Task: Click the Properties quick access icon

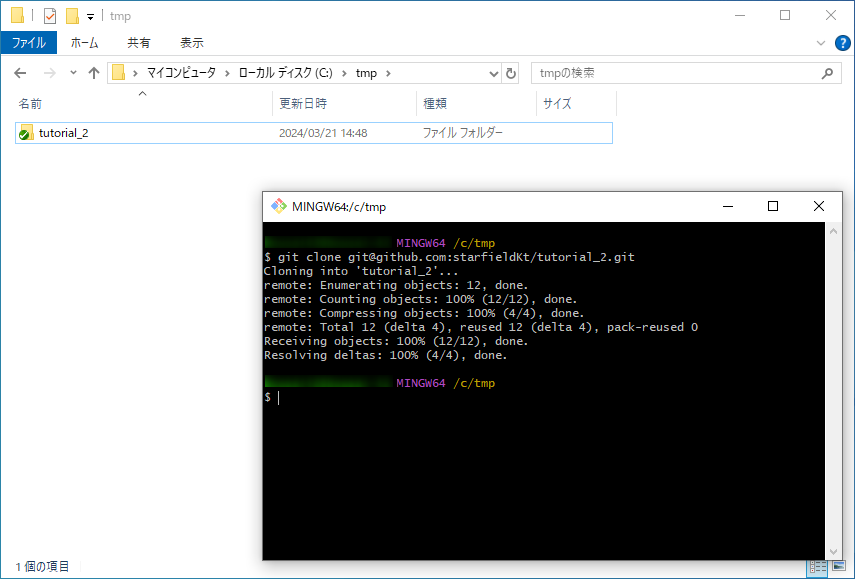Action: (x=50, y=16)
